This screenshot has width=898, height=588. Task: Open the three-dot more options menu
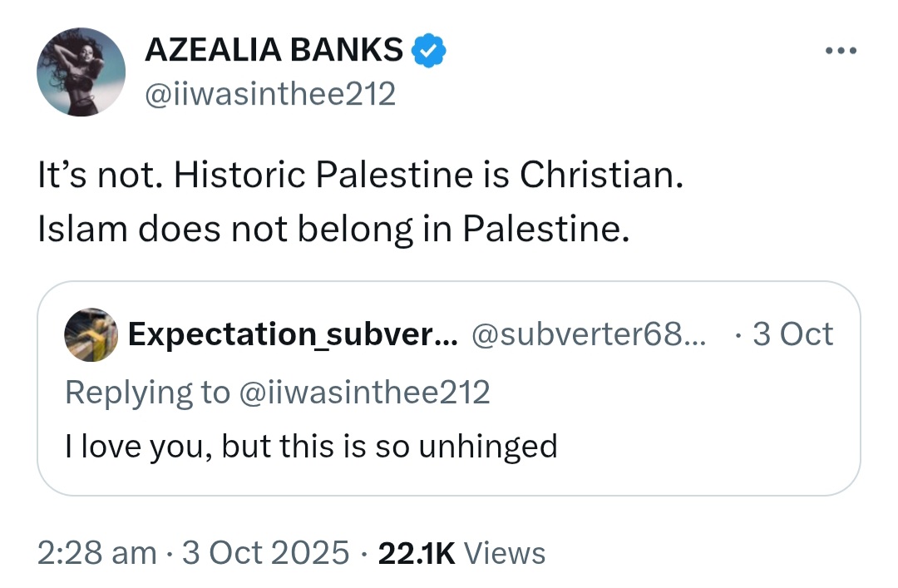click(x=841, y=51)
